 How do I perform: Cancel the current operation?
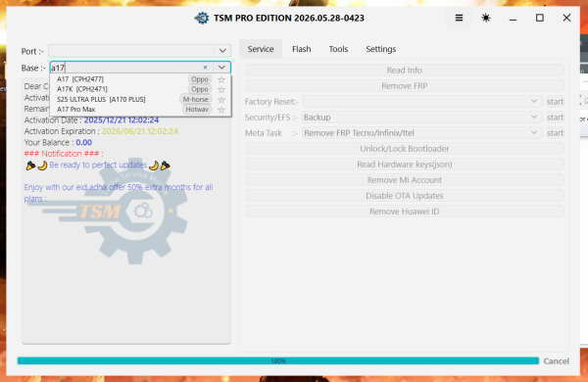(556, 361)
